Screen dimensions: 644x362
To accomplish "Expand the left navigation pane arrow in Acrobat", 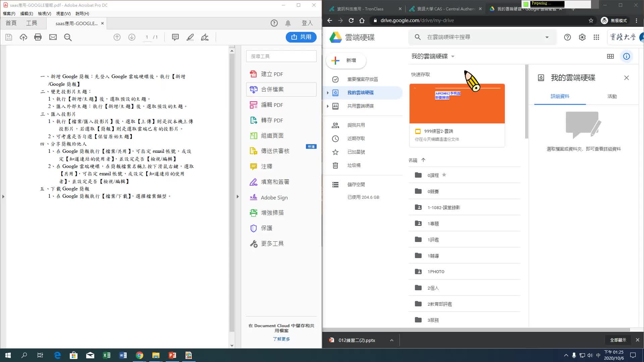I will click(3, 197).
